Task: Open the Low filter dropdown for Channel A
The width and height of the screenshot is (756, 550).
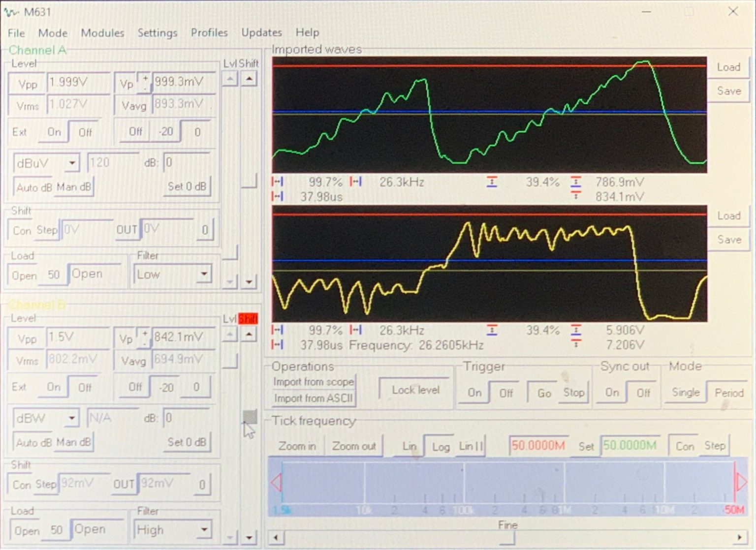Action: 204,274
